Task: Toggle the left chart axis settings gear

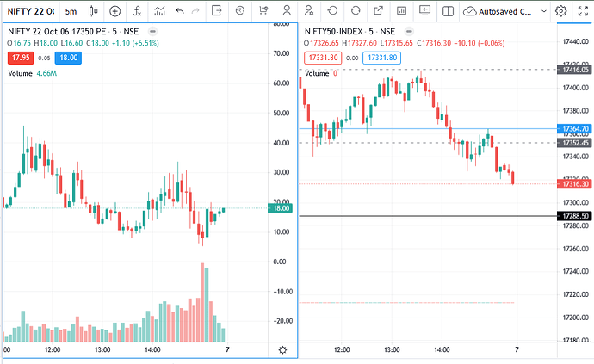Action: click(282, 350)
